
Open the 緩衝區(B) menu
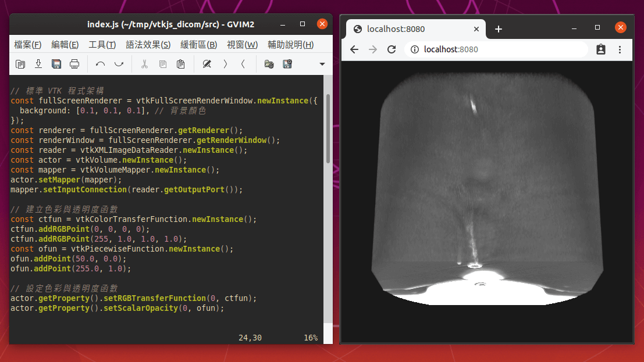[198, 45]
